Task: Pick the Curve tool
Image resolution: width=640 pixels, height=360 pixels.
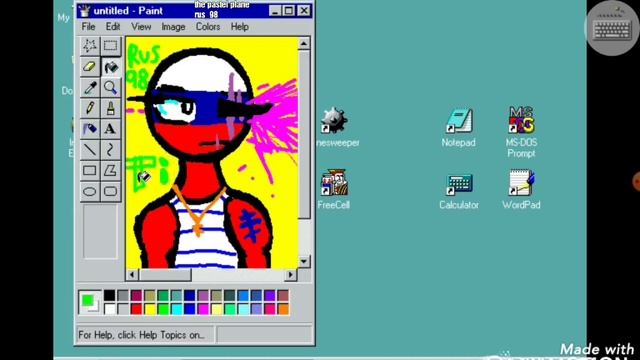Action: 111,150
